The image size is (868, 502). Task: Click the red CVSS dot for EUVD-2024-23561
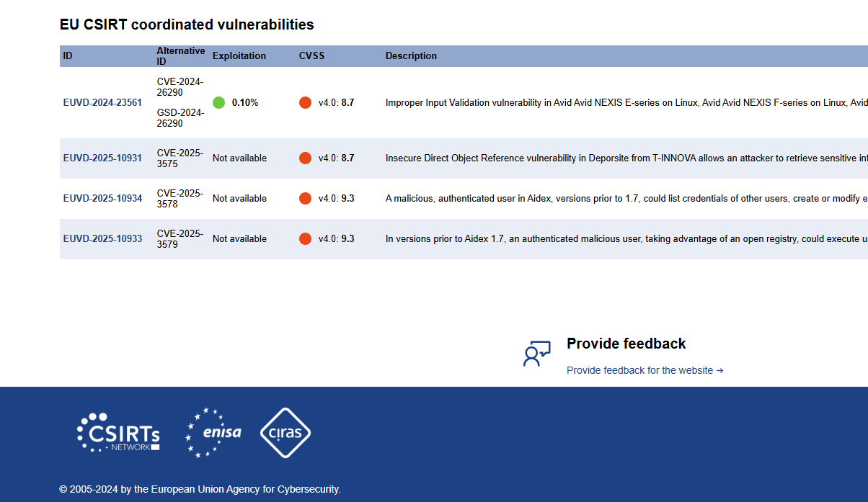click(305, 103)
